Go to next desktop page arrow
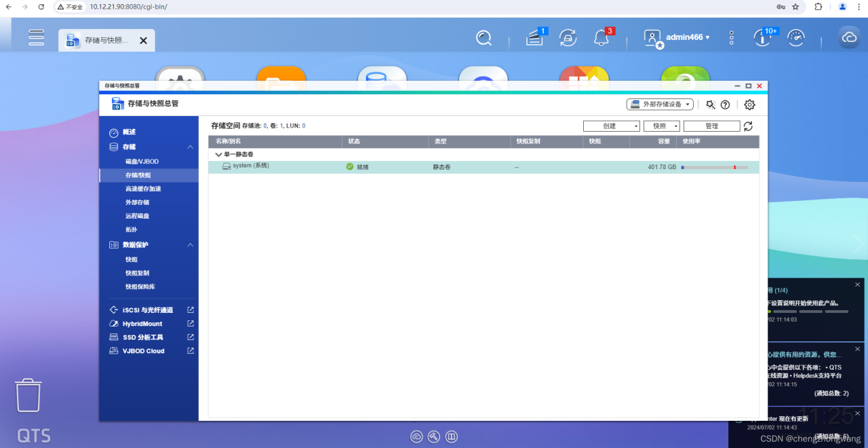 859,244
